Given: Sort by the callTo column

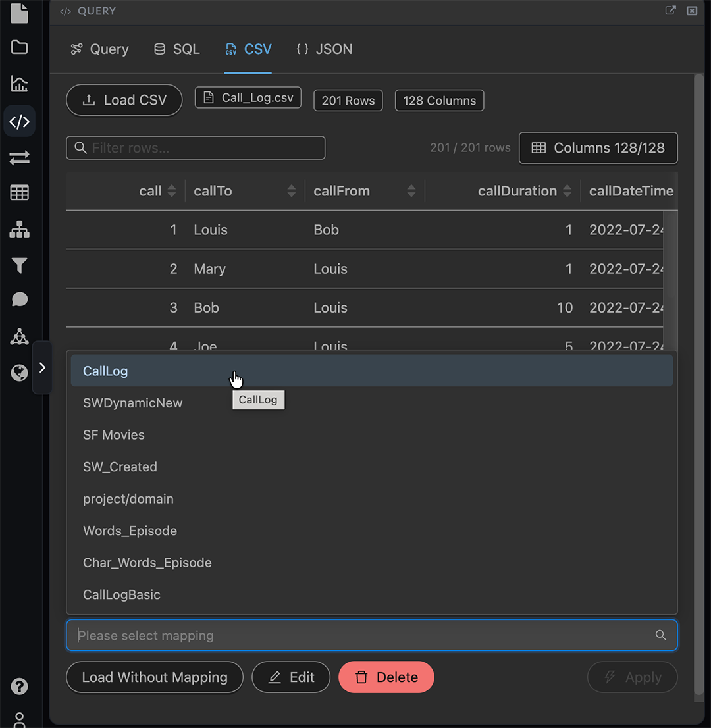Looking at the screenshot, I should point(291,191).
